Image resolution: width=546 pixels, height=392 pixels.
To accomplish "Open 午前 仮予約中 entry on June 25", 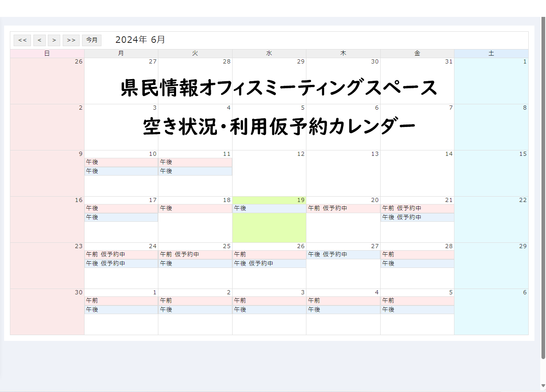I will coord(195,255).
